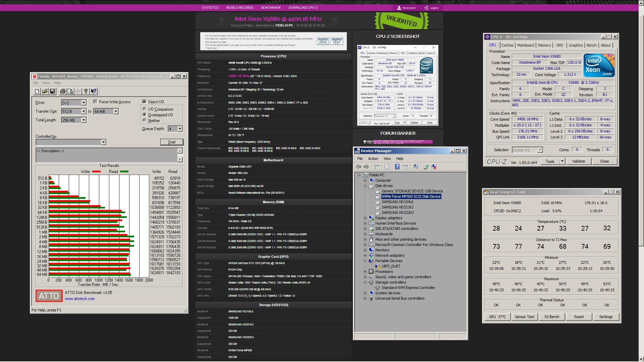Screen dimensions: 644x362
Task: Click the forum banner image
Action: pos(398,142)
